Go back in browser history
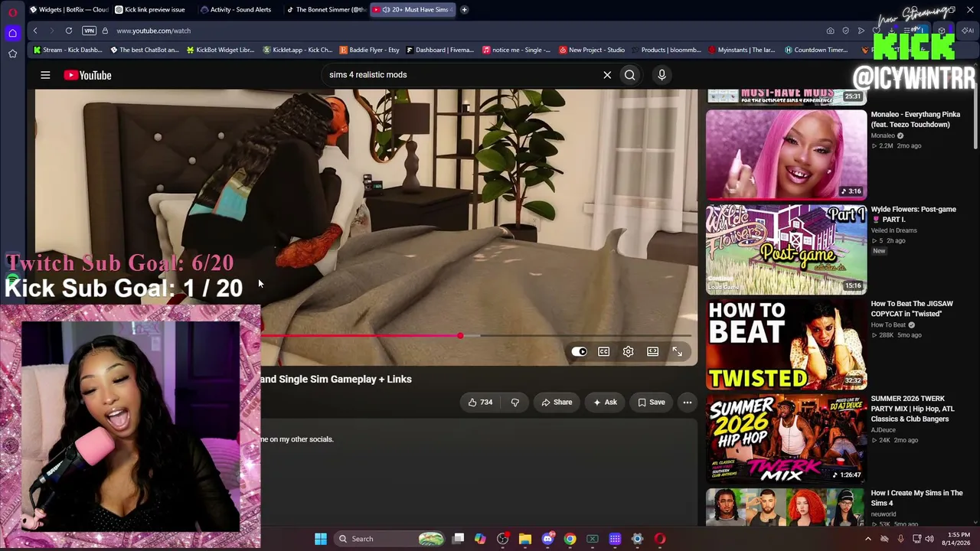980x551 pixels. point(35,31)
